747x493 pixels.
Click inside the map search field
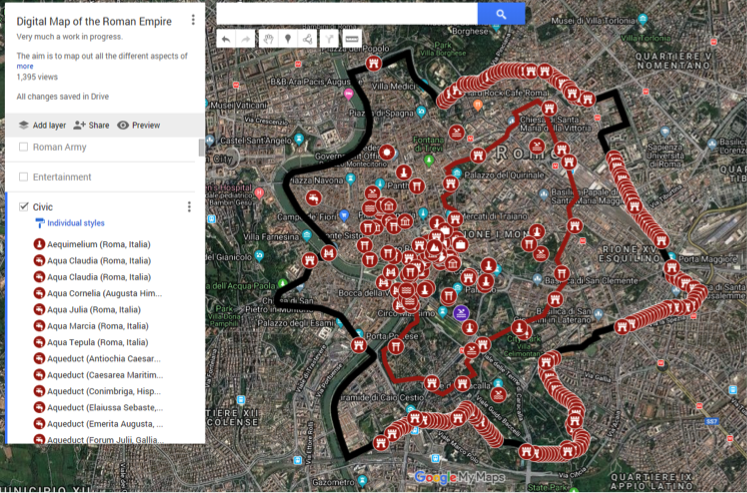[x=347, y=14]
